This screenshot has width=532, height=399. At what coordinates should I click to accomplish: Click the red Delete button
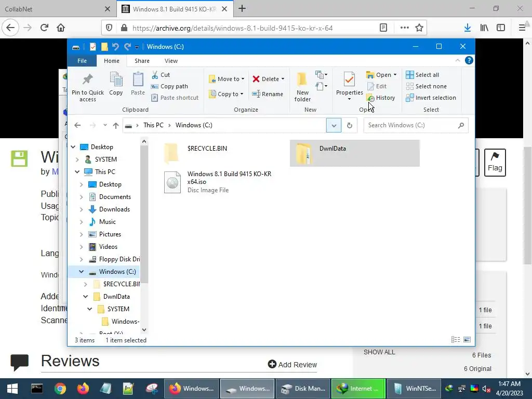tap(268, 79)
